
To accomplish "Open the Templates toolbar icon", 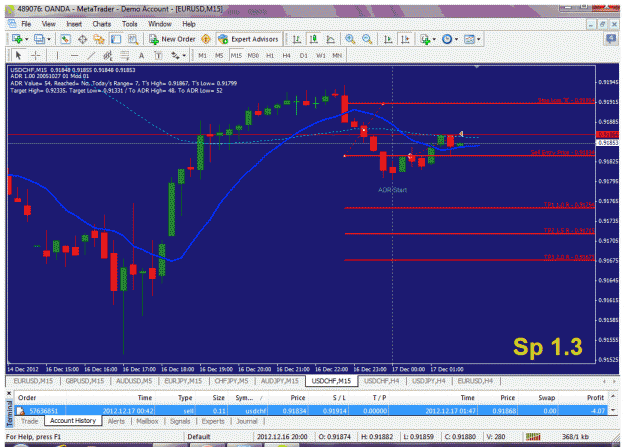I will click(x=470, y=39).
